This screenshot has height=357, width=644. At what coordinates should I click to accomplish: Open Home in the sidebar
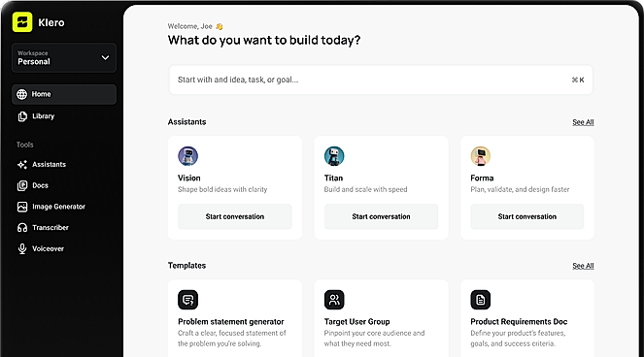64,94
